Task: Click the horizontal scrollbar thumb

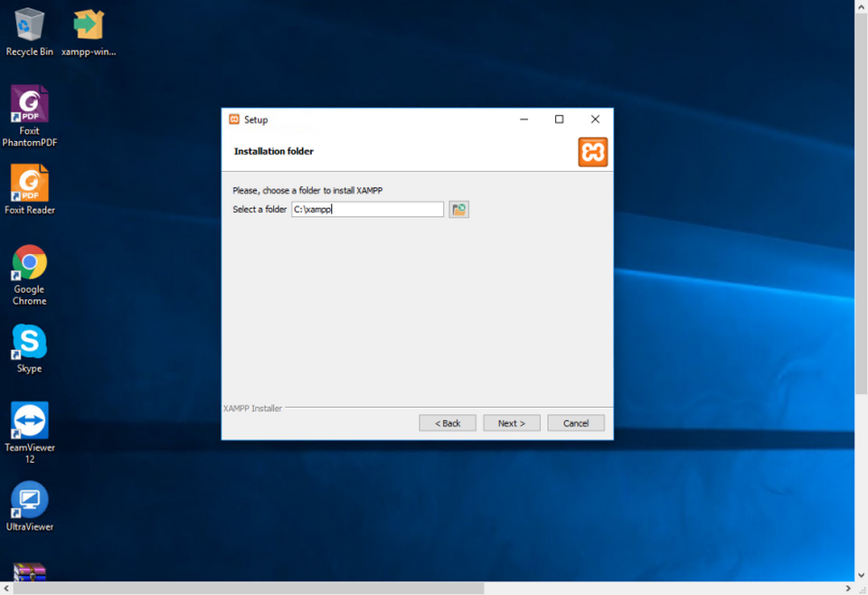Action: tap(249, 589)
